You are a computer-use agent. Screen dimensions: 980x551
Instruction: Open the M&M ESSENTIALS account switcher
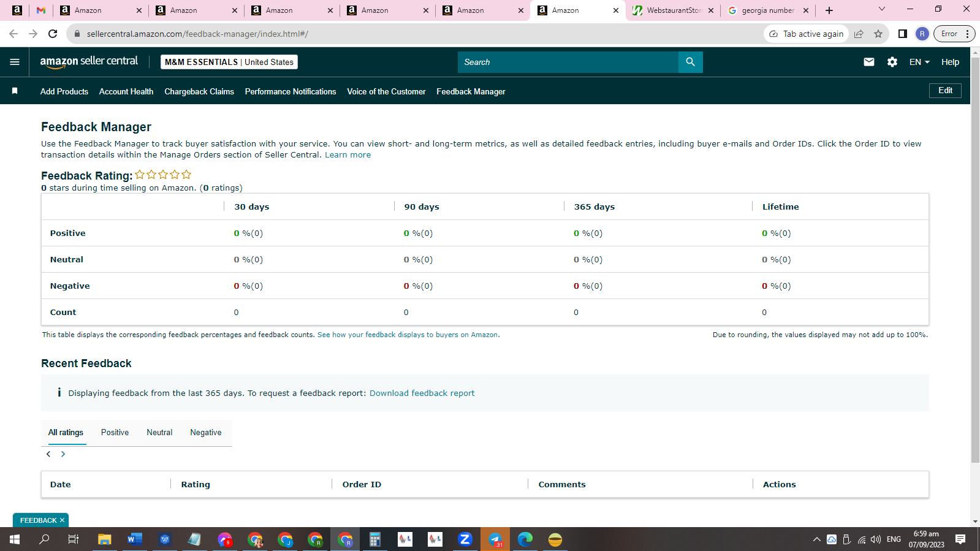pyautogui.click(x=229, y=62)
